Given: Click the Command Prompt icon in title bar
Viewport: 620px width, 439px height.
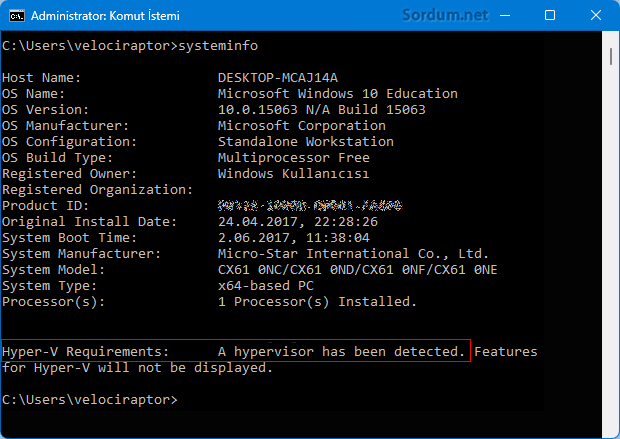Looking at the screenshot, I should [x=17, y=16].
